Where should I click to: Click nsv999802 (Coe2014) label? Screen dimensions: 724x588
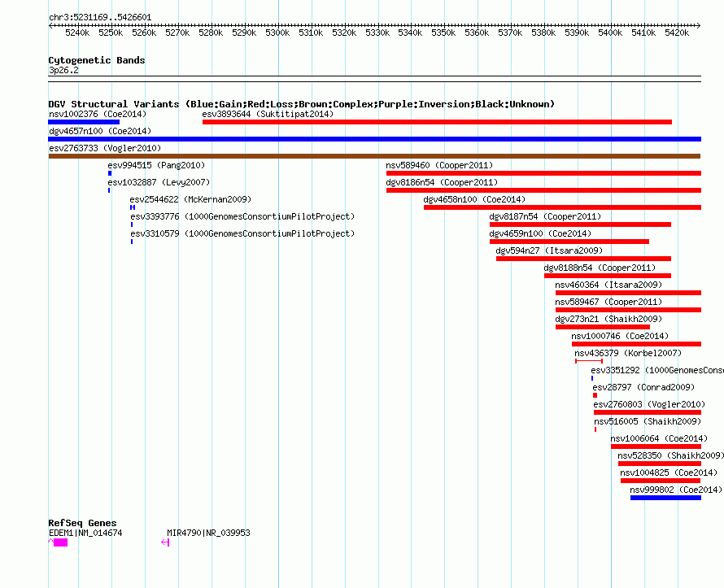[676, 490]
